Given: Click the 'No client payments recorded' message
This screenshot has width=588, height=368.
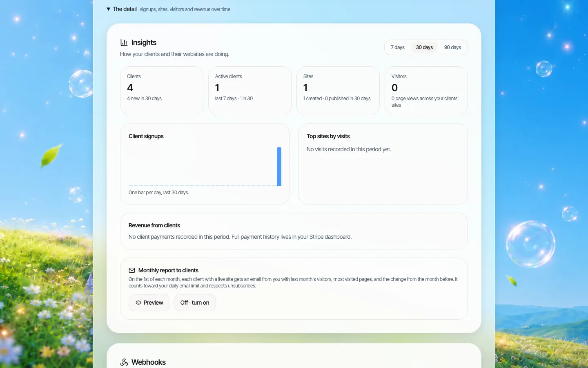Looking at the screenshot, I should 240,237.
